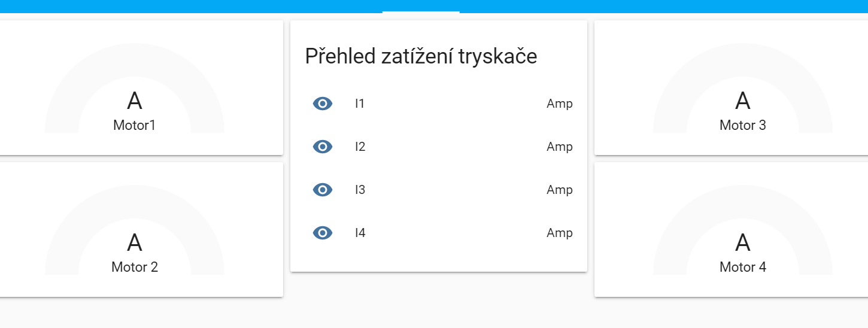Viewport: 868px width, 328px height.
Task: Open the Motor 2 gauge card
Action: tap(135, 267)
